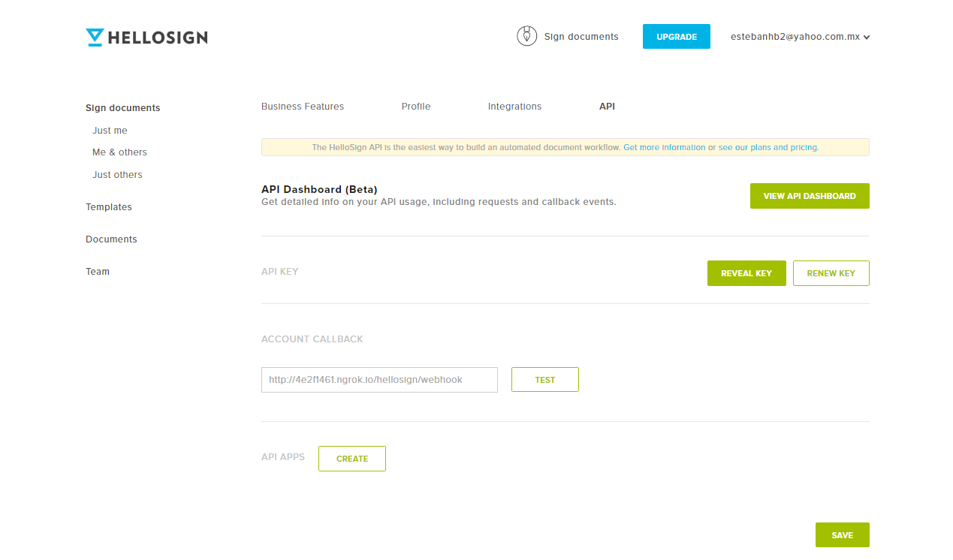Click the API KEY label
The height and width of the screenshot is (560, 953).
point(280,272)
